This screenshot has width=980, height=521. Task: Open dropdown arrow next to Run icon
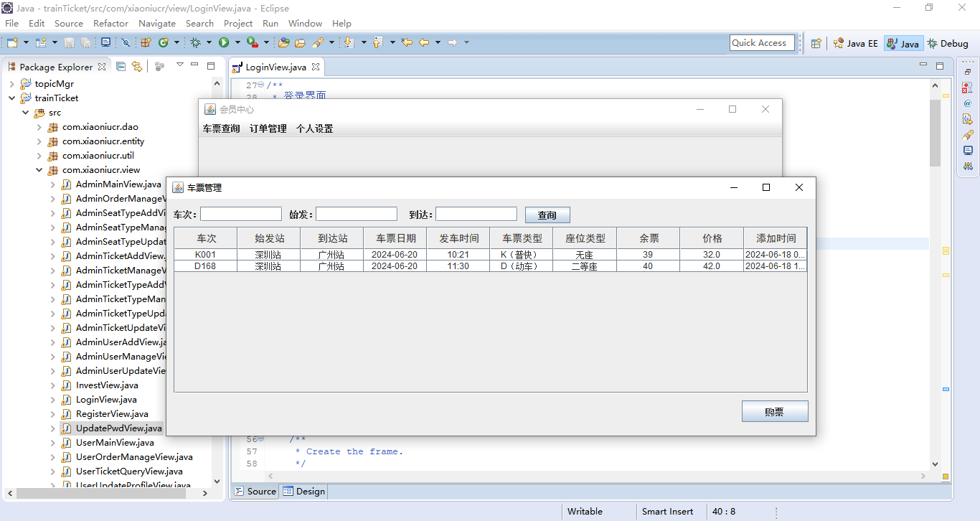237,43
